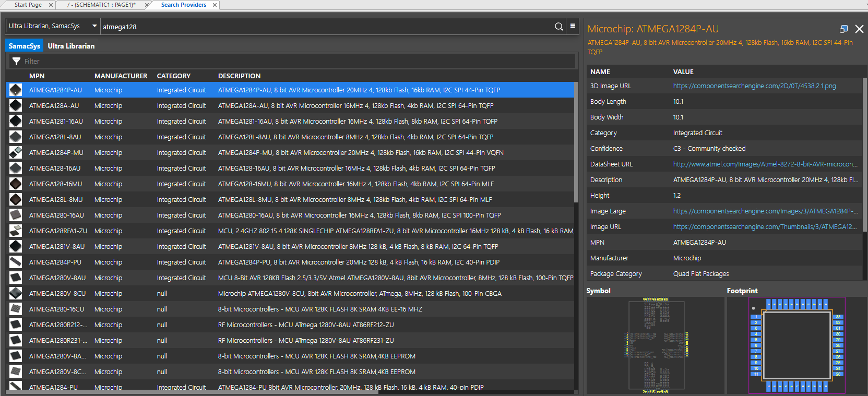Open the Image URL thumbnail link
868x396 pixels.
pos(765,227)
